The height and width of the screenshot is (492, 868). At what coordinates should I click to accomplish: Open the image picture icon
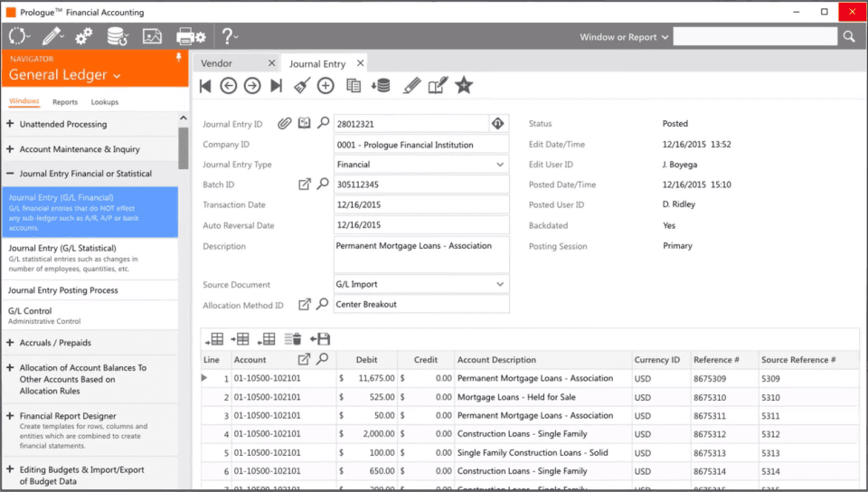152,36
